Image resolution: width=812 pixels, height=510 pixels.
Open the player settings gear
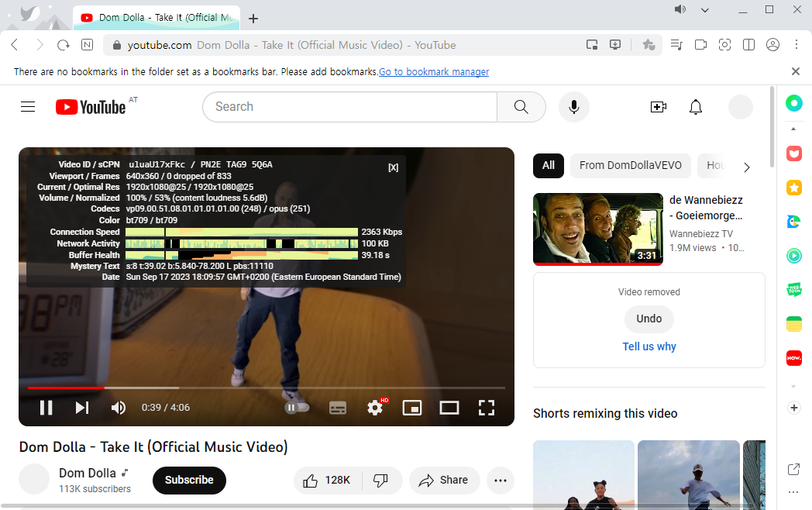click(375, 408)
